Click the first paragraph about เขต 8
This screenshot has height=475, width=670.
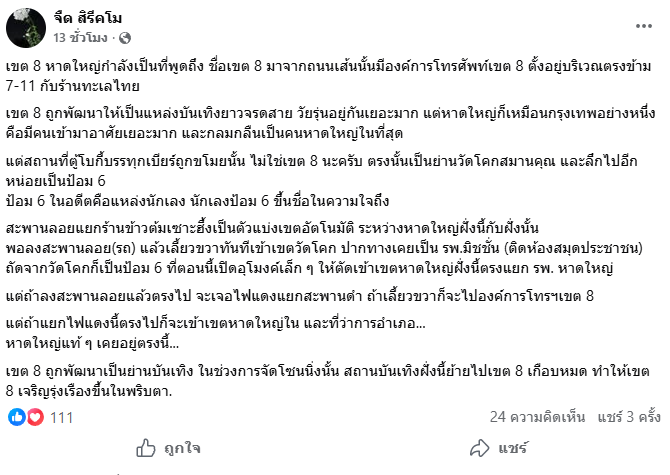(x=328, y=79)
